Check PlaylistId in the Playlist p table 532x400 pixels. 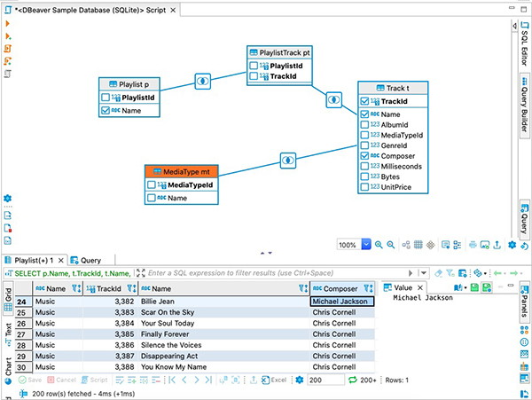(x=106, y=98)
